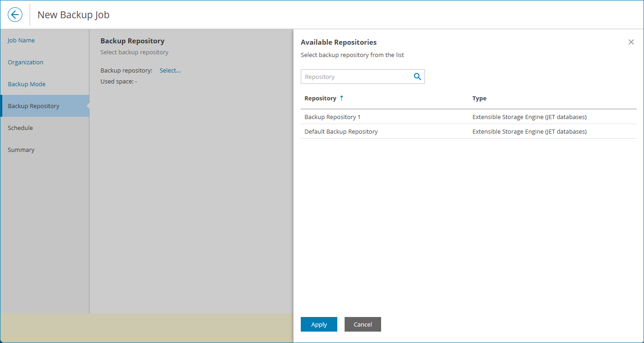Select the highlighted Backup Repository step
Screen dimensions: 644x343
[34, 105]
